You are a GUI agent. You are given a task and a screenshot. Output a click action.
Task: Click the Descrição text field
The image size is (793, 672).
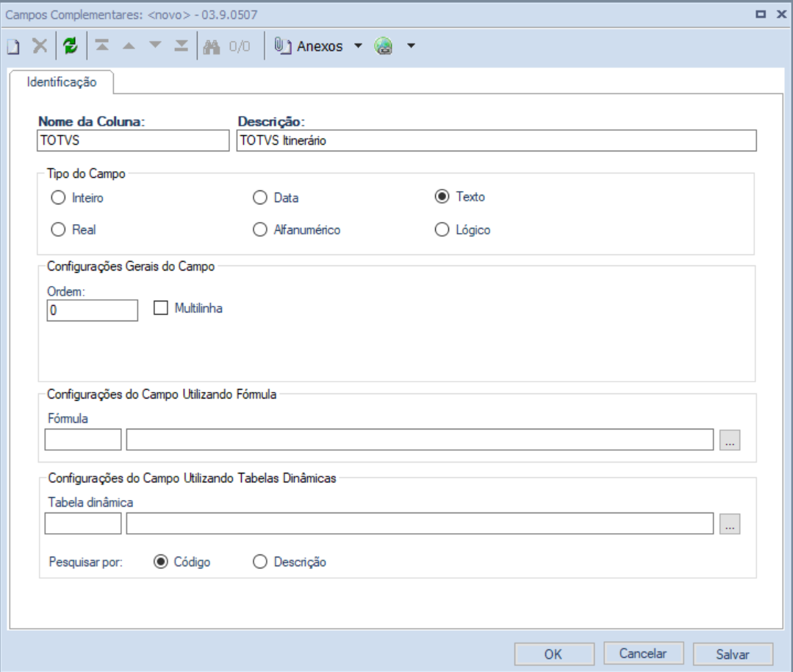click(x=497, y=140)
